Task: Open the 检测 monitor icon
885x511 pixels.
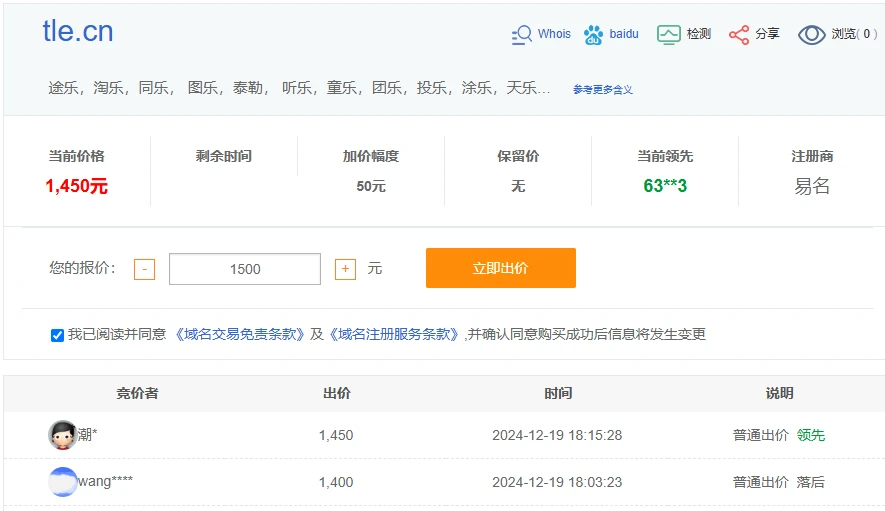Action: [668, 35]
